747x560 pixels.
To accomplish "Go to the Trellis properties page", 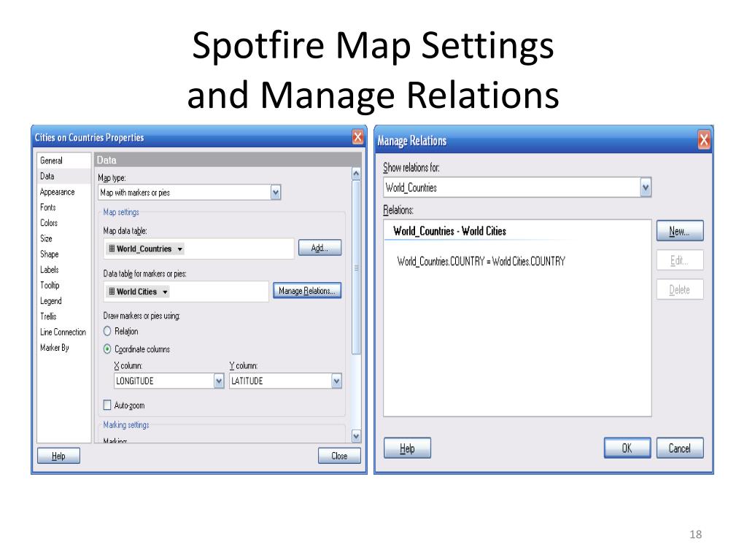I will coord(48,316).
